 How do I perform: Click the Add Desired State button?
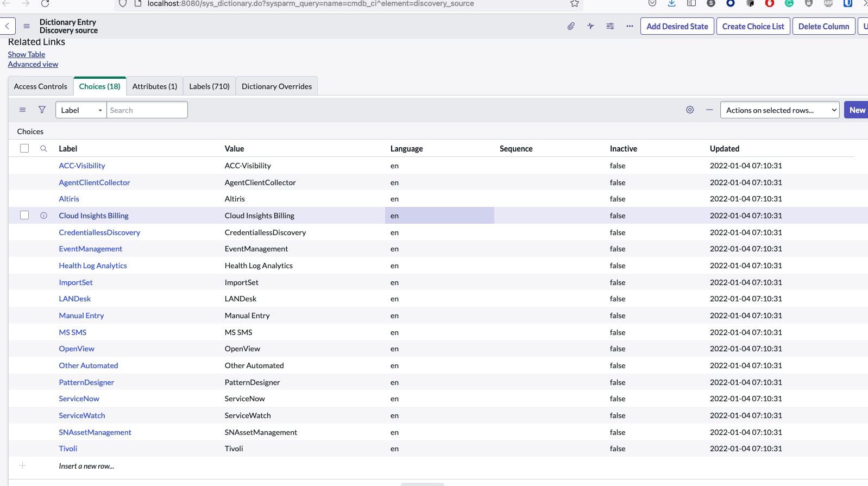click(677, 26)
